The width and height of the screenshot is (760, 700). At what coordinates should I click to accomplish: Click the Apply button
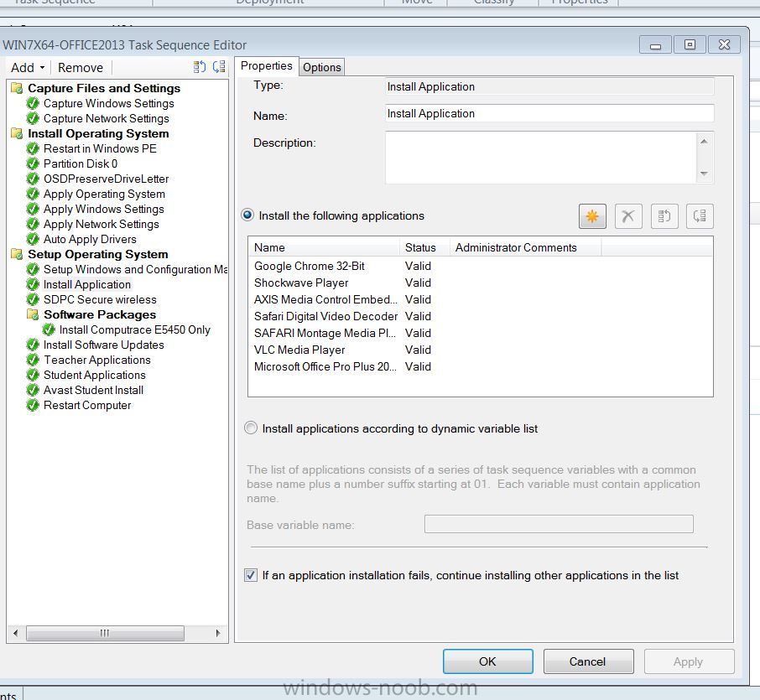689,661
